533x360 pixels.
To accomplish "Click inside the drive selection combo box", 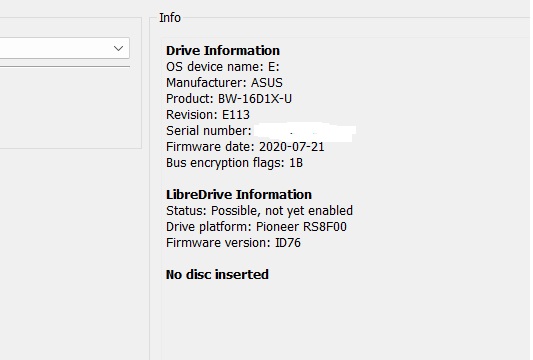I will coord(64,48).
